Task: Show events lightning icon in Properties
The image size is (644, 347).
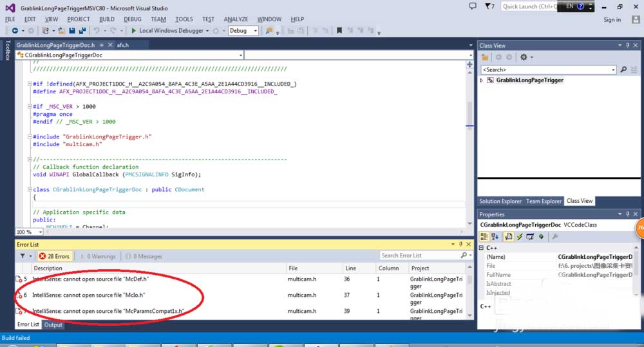Action: pos(520,237)
